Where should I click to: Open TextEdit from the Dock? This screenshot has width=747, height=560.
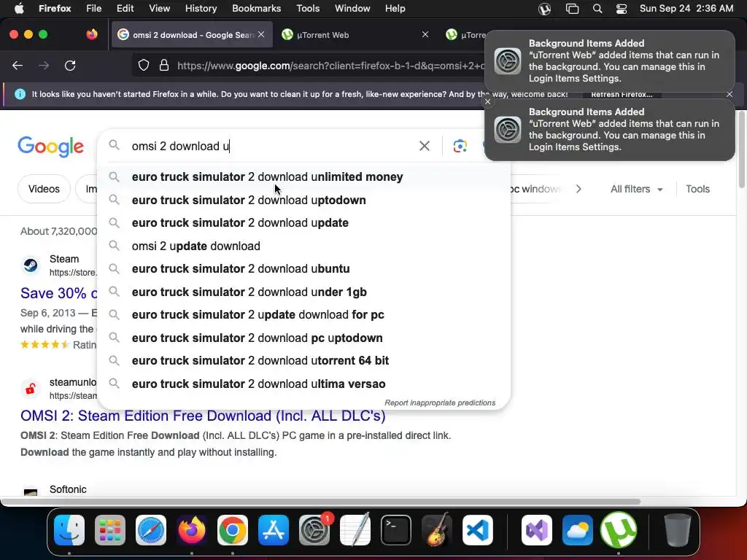pos(355,530)
